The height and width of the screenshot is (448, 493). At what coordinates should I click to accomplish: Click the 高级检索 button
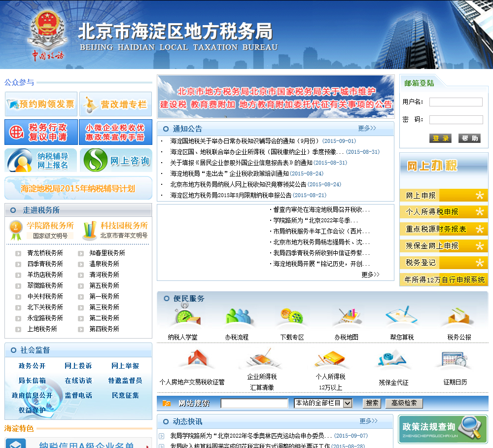404,403
